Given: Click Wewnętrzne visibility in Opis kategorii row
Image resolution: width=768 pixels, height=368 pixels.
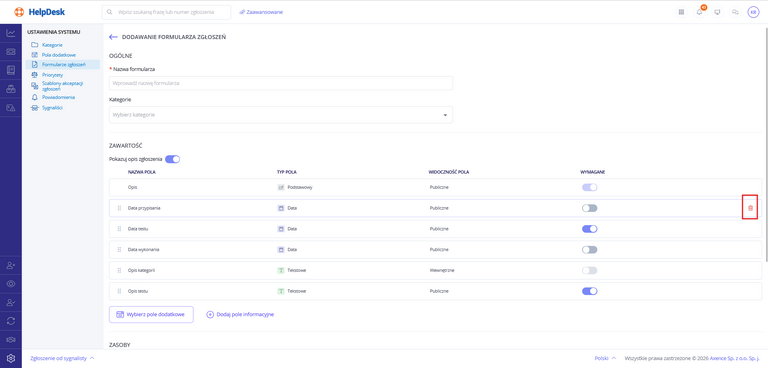Looking at the screenshot, I should tap(441, 270).
